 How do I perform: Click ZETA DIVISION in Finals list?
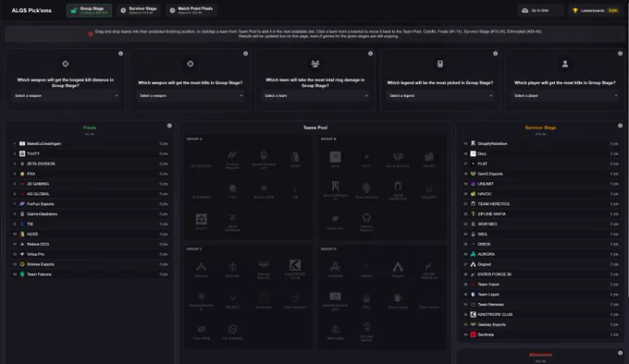click(91, 164)
